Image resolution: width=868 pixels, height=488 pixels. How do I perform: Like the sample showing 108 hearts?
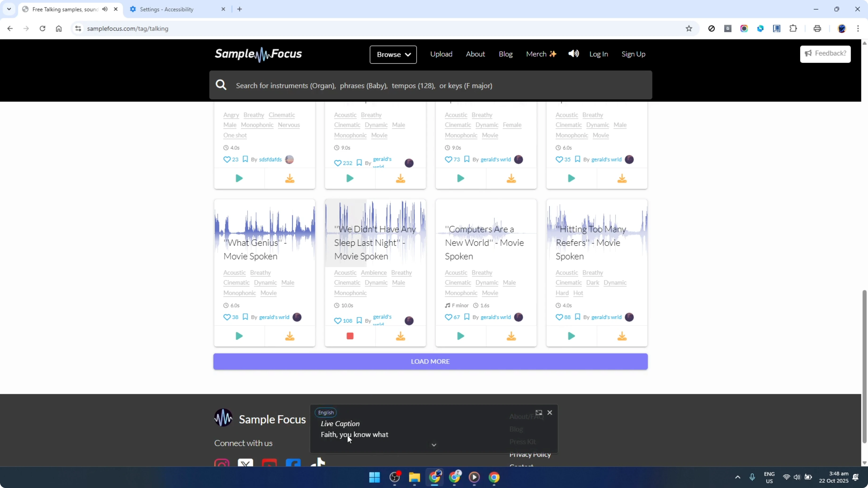[338, 321]
